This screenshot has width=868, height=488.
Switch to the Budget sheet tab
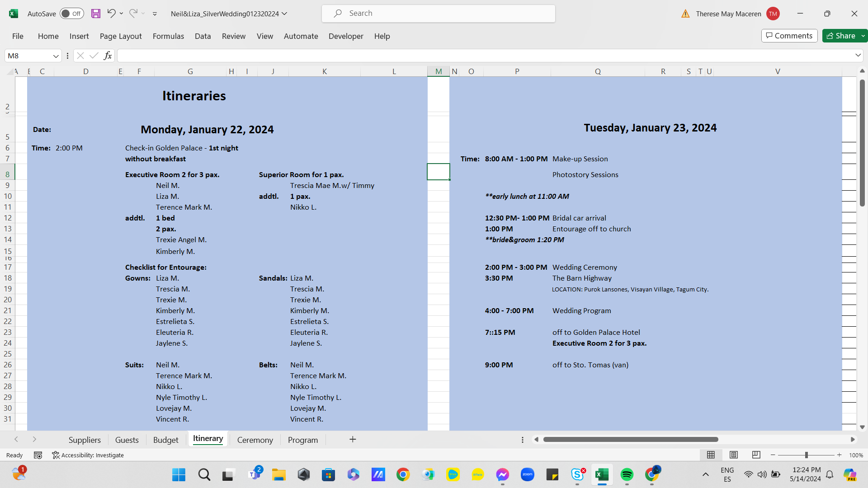pyautogui.click(x=165, y=440)
